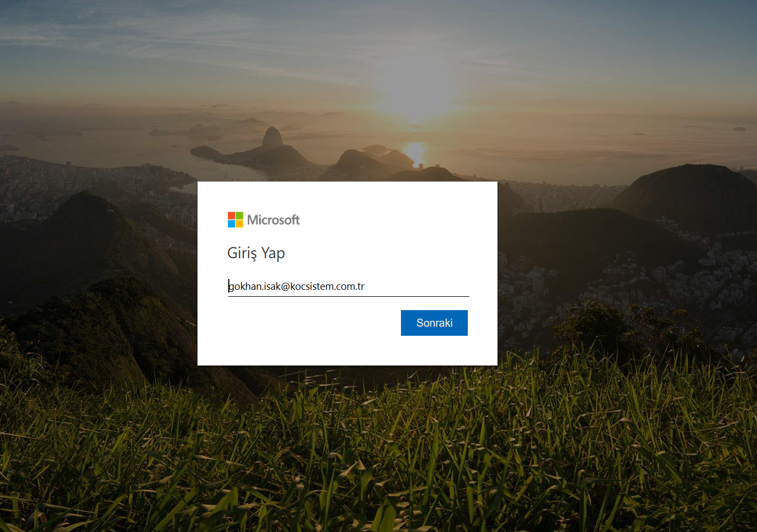Image resolution: width=757 pixels, height=532 pixels.
Task: Click the gokhan.isak part of the email
Action: point(254,287)
